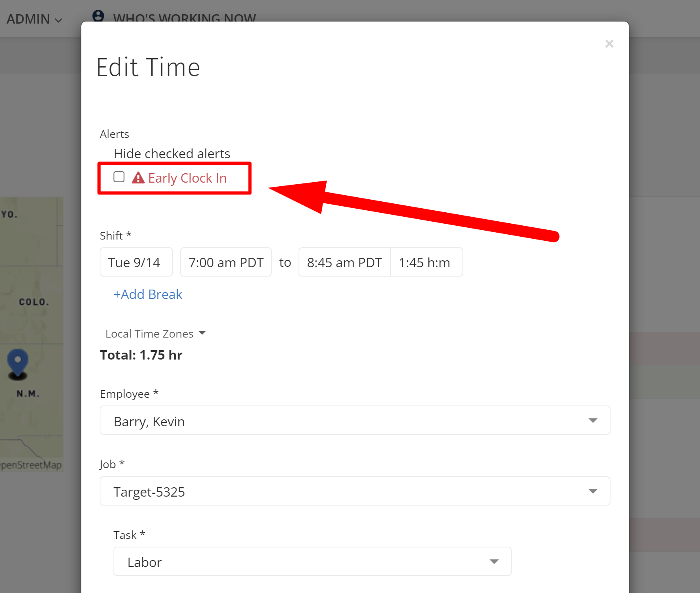The width and height of the screenshot is (700, 593).
Task: Open the ADMIN menu
Action: click(34, 19)
